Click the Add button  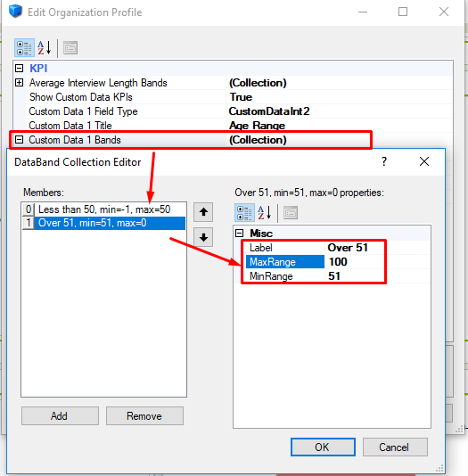[60, 416]
